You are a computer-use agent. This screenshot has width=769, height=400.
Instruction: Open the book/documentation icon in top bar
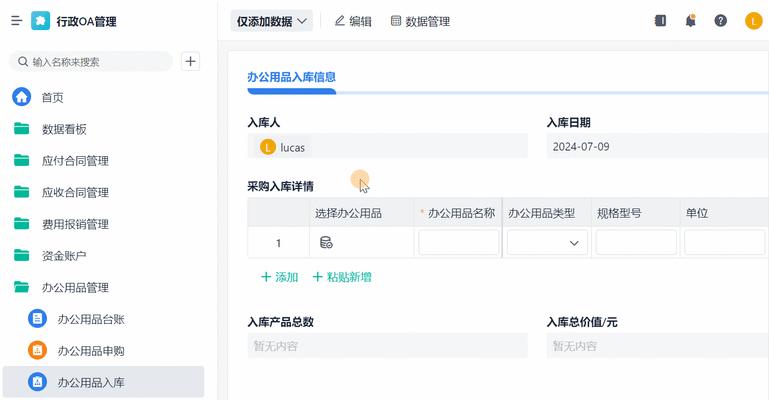coord(660,21)
